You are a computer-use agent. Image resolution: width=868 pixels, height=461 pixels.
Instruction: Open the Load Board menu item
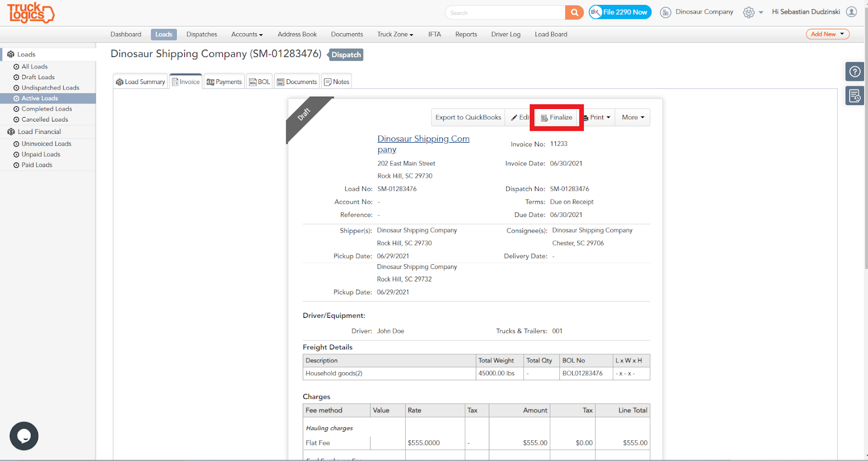[551, 35]
